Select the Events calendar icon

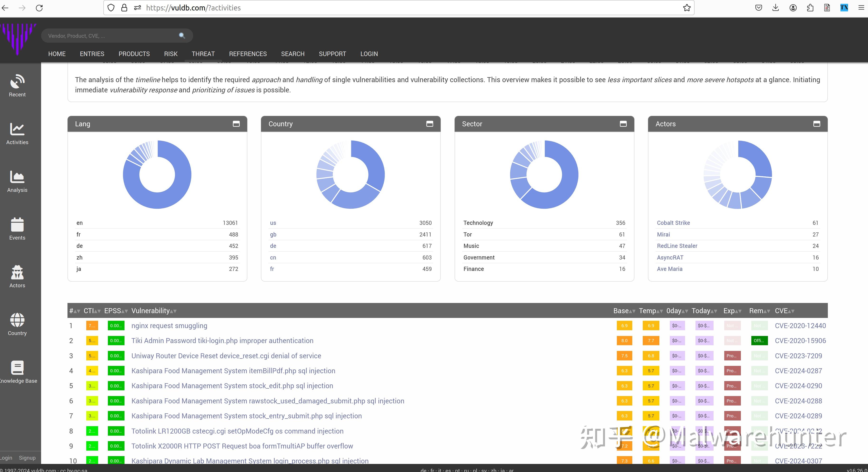[x=17, y=225]
